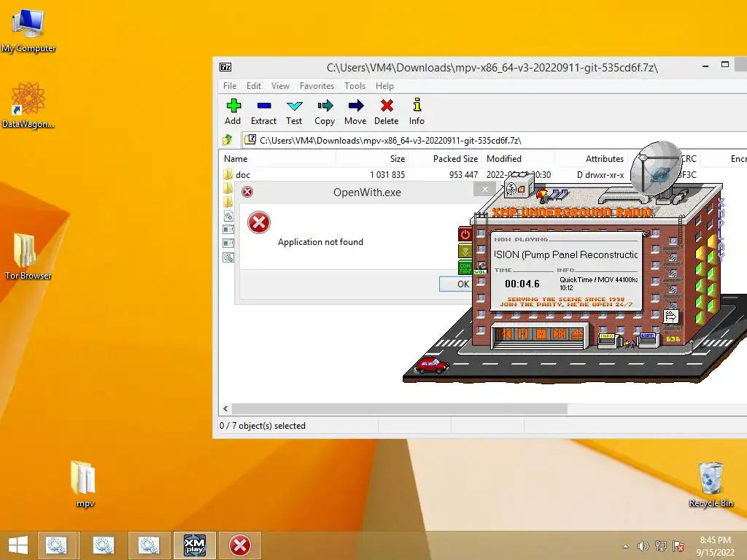Click the red error taskbar button
Screen dimensions: 747x560
click(240, 545)
